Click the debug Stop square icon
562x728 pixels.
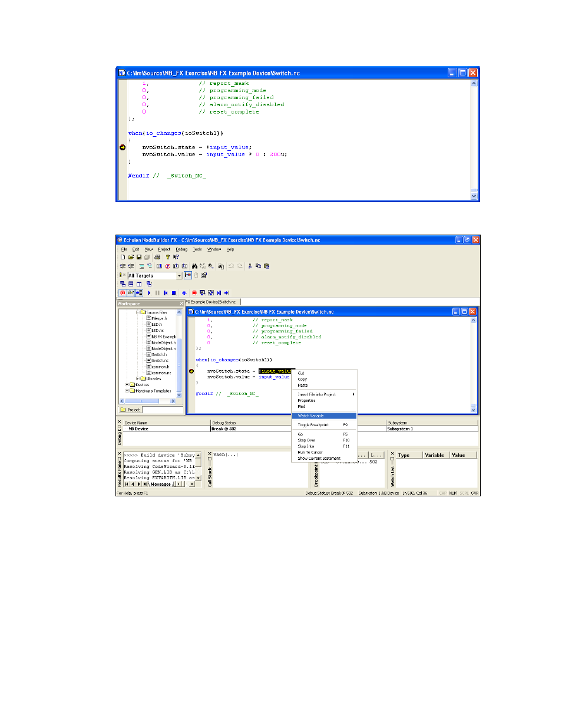click(x=174, y=292)
